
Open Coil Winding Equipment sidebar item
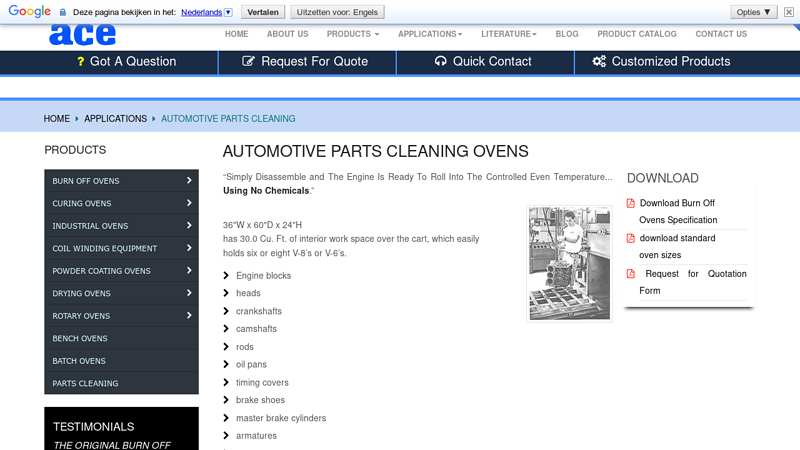pyautogui.click(x=121, y=248)
